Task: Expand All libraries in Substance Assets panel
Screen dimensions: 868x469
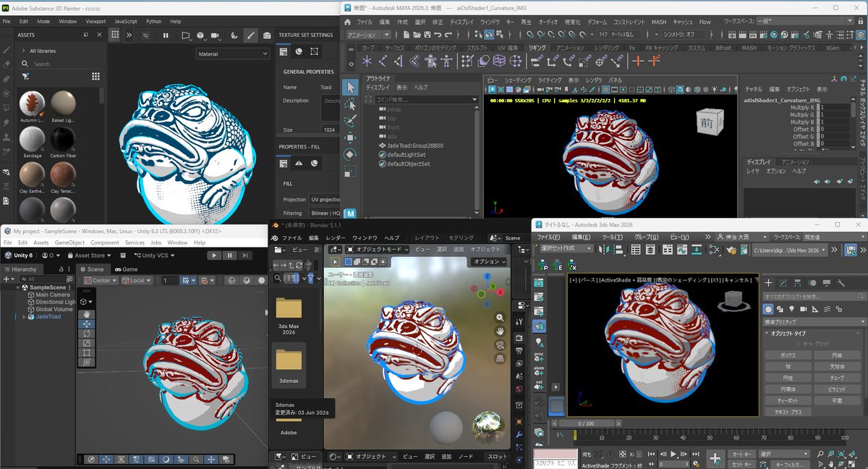Action: (x=22, y=51)
